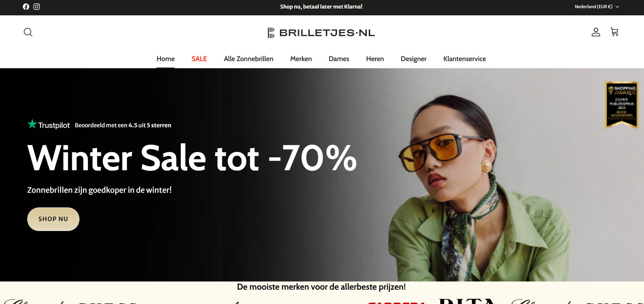Open the Heren category
Screen dimensions: 644x304
pos(375,59)
